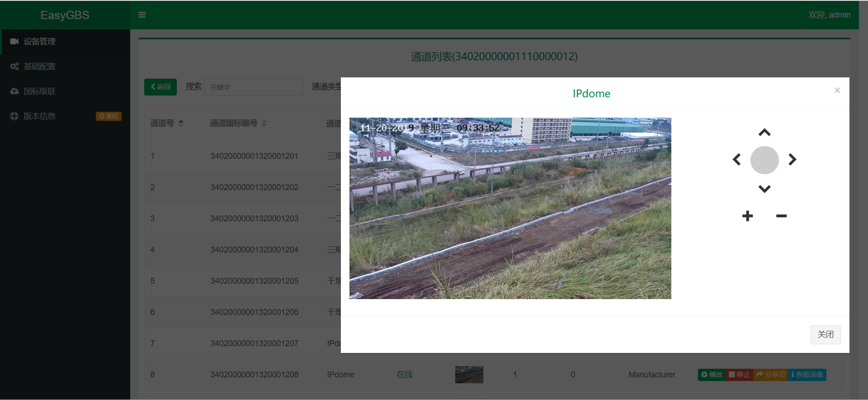
Task: Select channel ID 34020000001320001204
Action: pyautogui.click(x=254, y=250)
